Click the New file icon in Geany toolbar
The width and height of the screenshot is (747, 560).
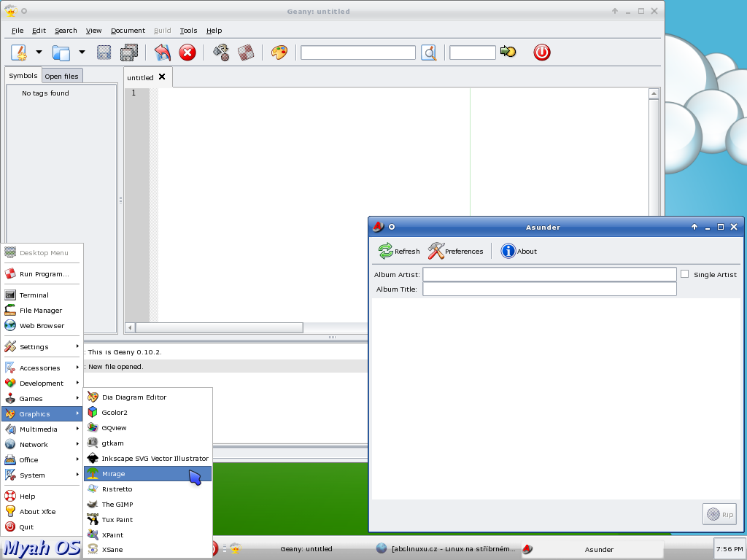click(19, 52)
